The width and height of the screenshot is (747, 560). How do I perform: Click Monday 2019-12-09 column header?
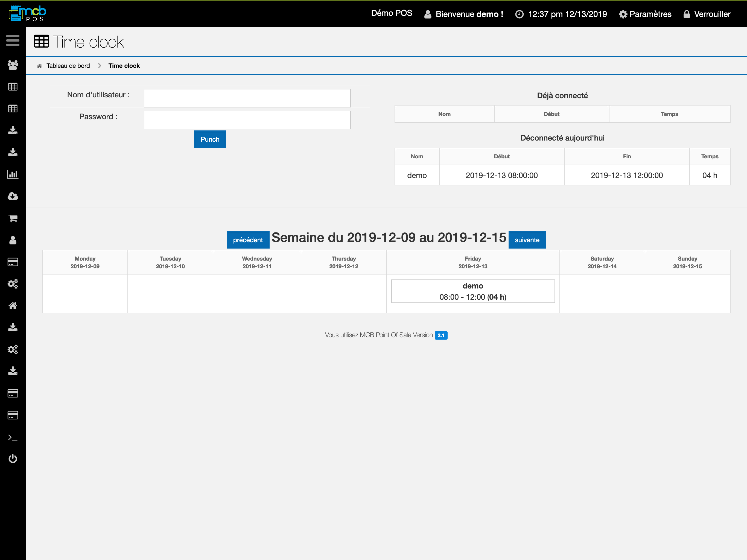coord(85,262)
